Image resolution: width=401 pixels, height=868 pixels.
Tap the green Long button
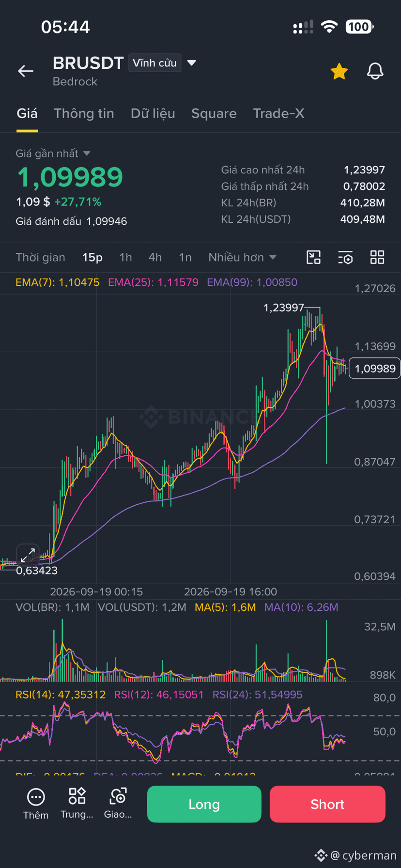204,804
